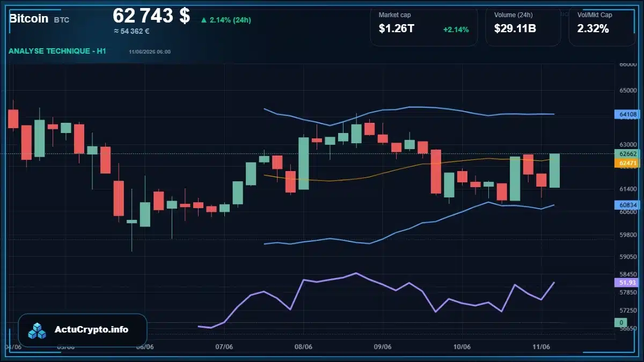Screen dimensions: 644x362
Task: Click the 58450 price axis label
Action: (627, 274)
